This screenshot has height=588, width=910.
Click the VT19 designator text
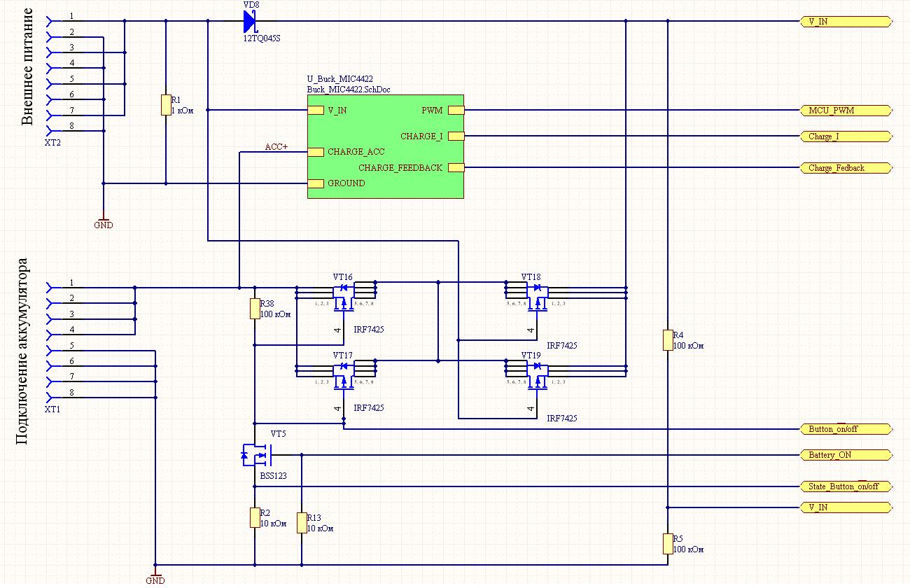tap(531, 356)
